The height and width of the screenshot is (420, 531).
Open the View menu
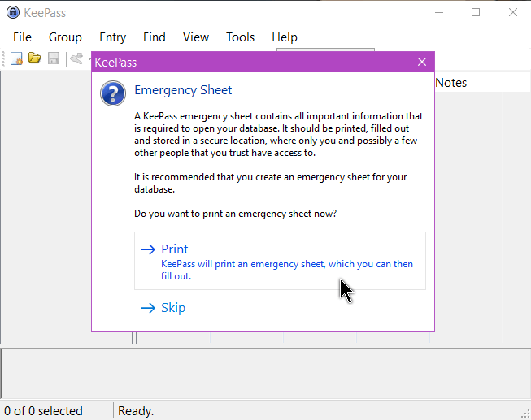(x=196, y=37)
